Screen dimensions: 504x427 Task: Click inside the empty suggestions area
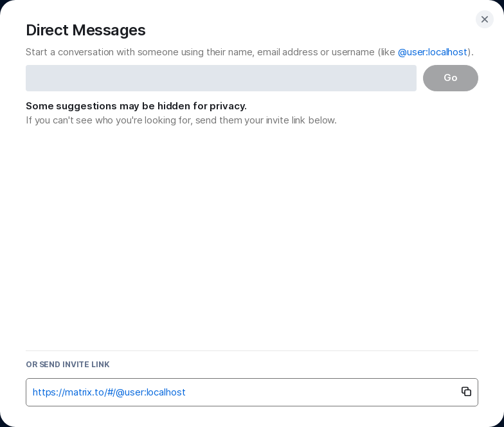pyautogui.click(x=251, y=238)
